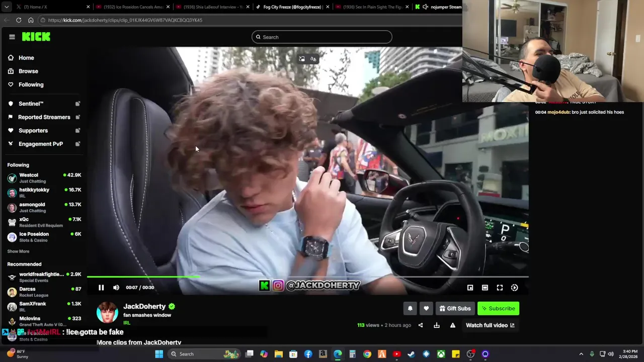644x362 pixels.
Task: Switch to Ice Poseidon Cancels tab
Action: click(133, 7)
